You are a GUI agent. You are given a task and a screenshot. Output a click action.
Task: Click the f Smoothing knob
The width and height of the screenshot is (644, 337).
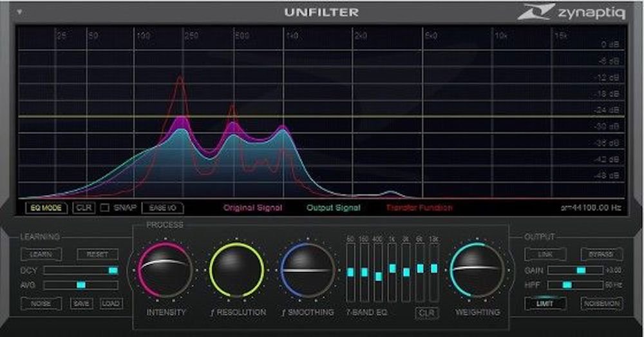click(x=308, y=270)
